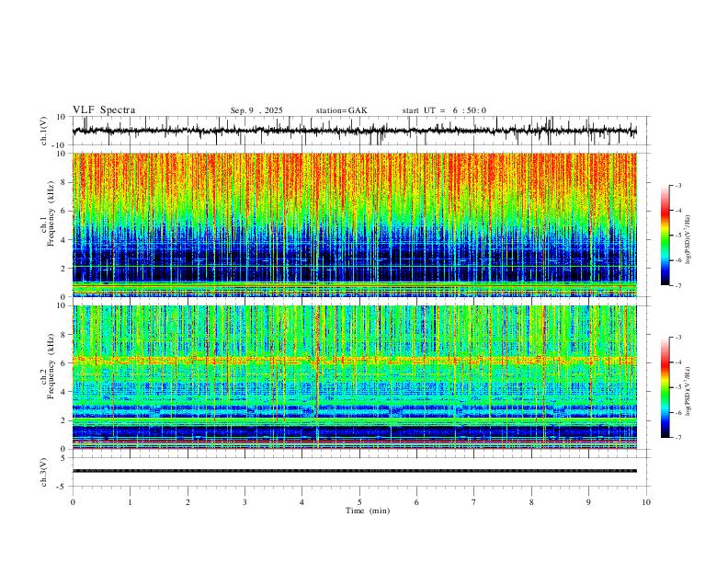Click the ch.2 colorbar "log(PSD)(V²/Hz)" label
Viewport: 728px width, 563px height.
[688, 391]
